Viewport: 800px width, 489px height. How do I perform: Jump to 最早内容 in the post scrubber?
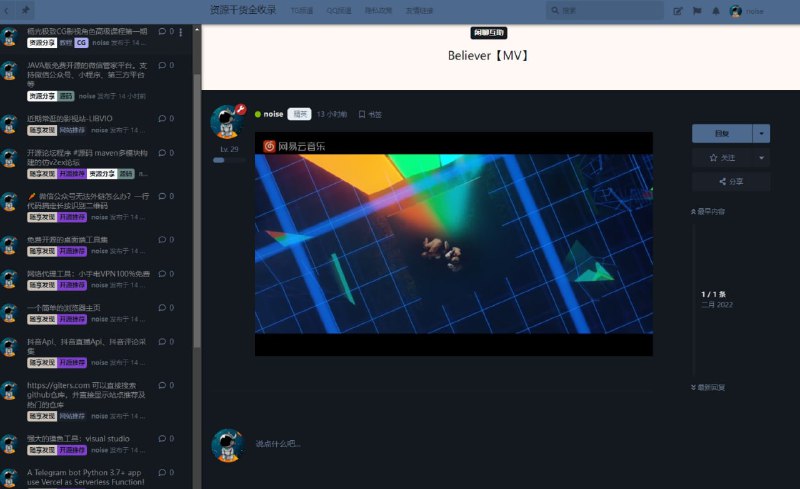point(708,211)
